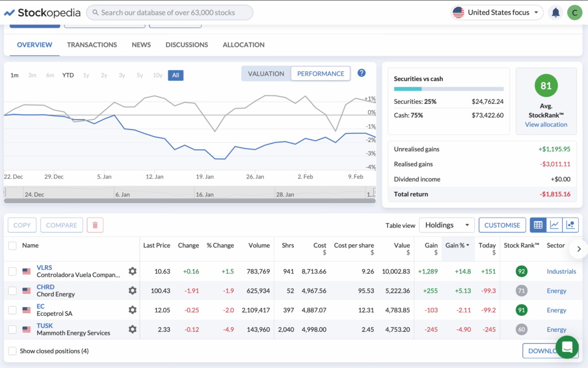Open the bubble chart view icon

point(571,225)
